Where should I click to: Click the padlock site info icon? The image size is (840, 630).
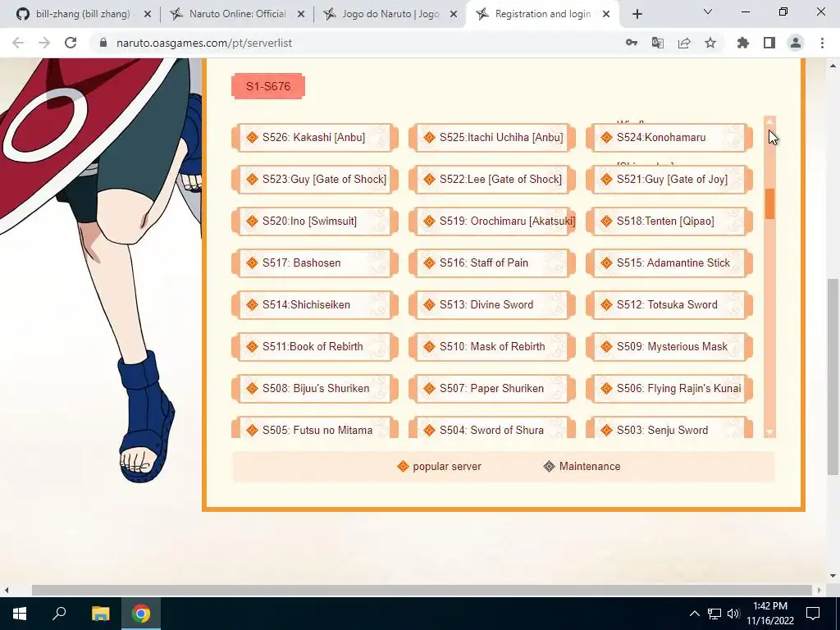tap(103, 43)
